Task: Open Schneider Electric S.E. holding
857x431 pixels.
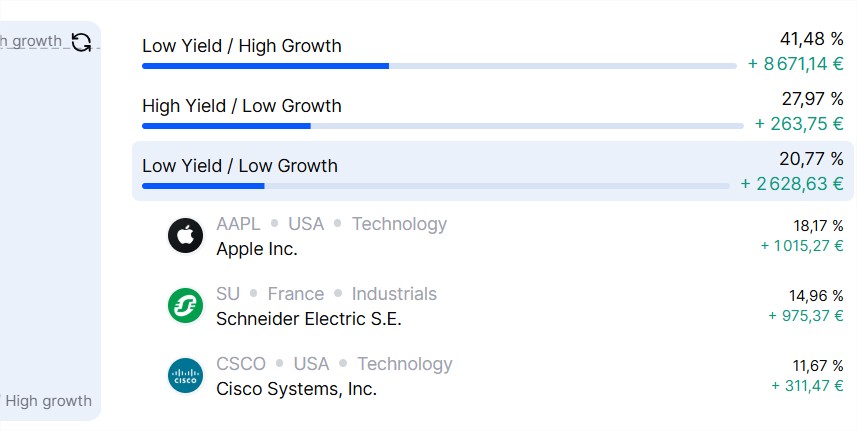Action: (x=505, y=306)
